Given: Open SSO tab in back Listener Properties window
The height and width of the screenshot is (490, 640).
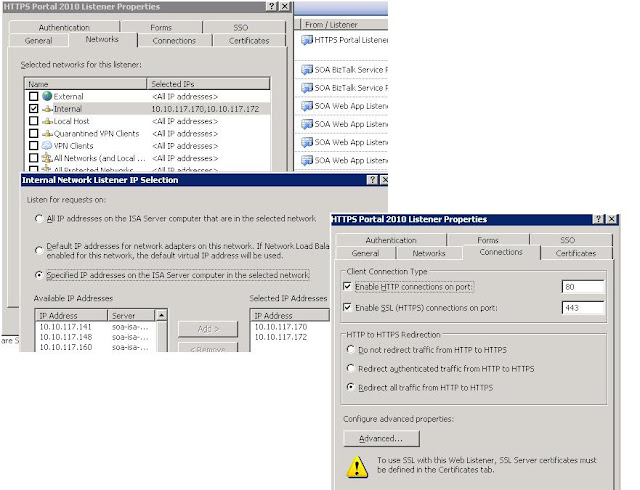Looking at the screenshot, I should pos(241,27).
